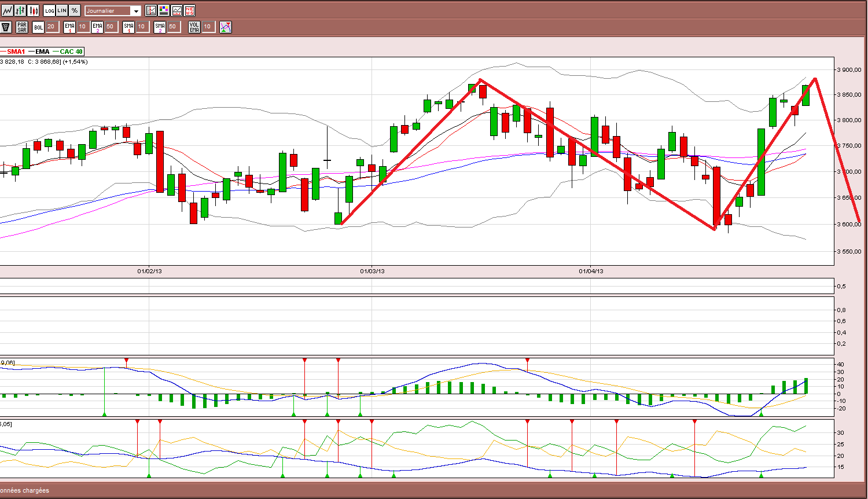
Task: Open the color palette settings icon
Action: 164,10
